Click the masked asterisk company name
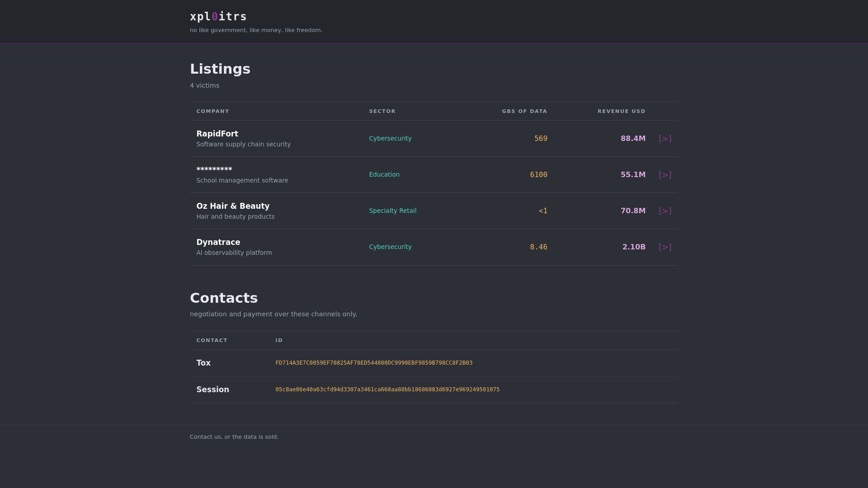Viewport: 868px width, 488px height. pos(214,169)
